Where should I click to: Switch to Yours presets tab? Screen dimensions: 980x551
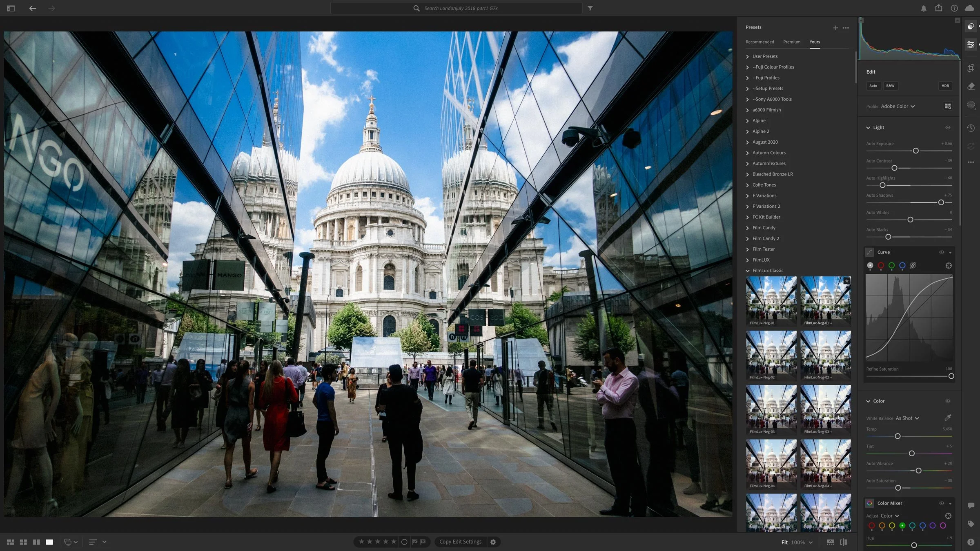click(x=815, y=42)
